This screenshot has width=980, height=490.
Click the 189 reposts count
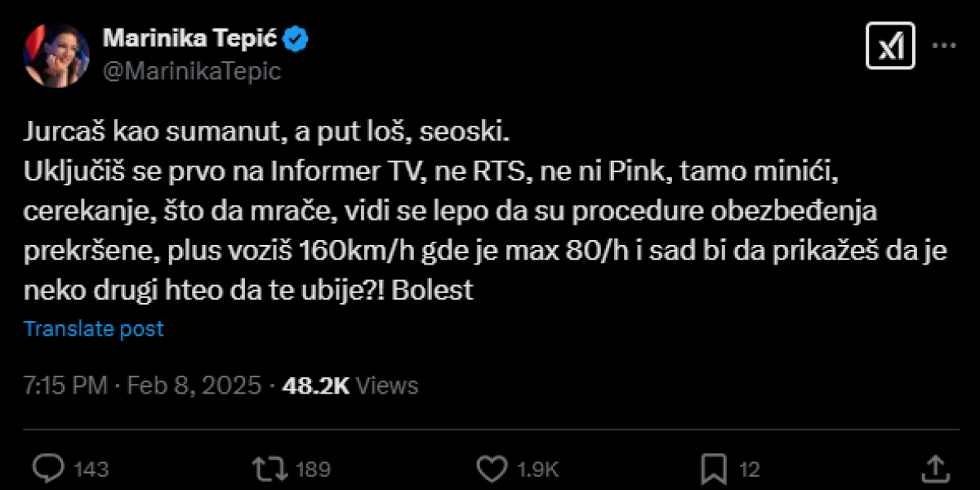(313, 470)
